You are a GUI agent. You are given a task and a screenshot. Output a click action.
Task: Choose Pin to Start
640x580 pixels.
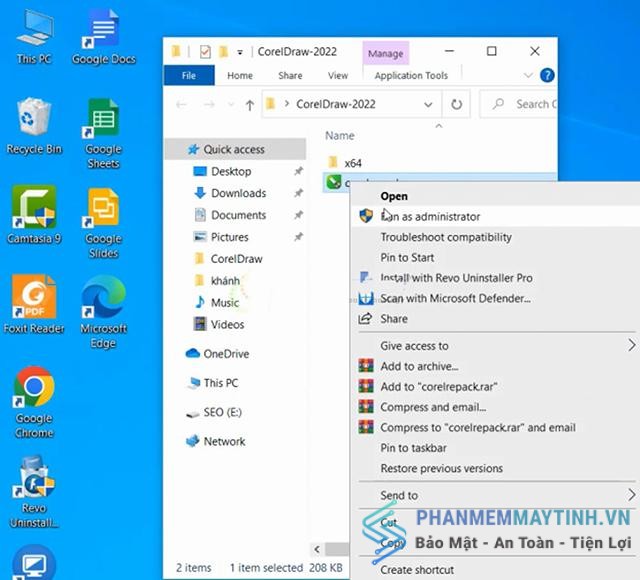coord(407,258)
